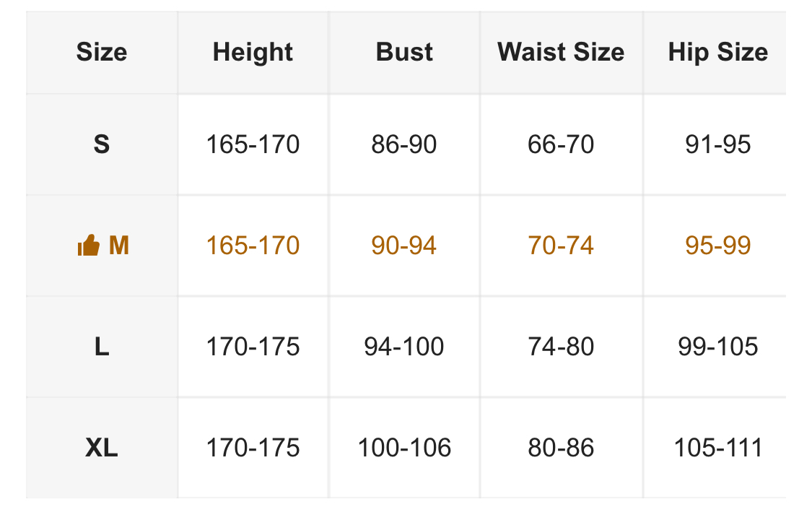The image size is (812, 520).
Task: Click the XL hip value 105-111
Action: pyautogui.click(x=717, y=448)
